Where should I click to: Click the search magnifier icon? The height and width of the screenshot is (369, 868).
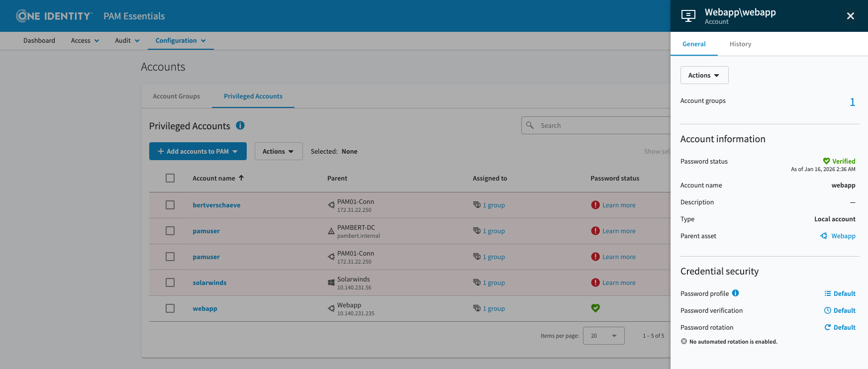(530, 125)
